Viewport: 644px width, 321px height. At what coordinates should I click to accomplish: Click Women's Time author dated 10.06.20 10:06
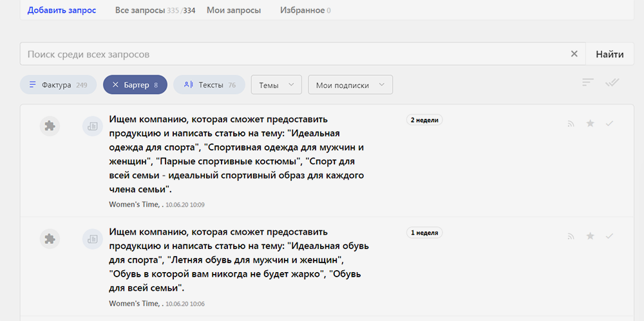coord(134,304)
